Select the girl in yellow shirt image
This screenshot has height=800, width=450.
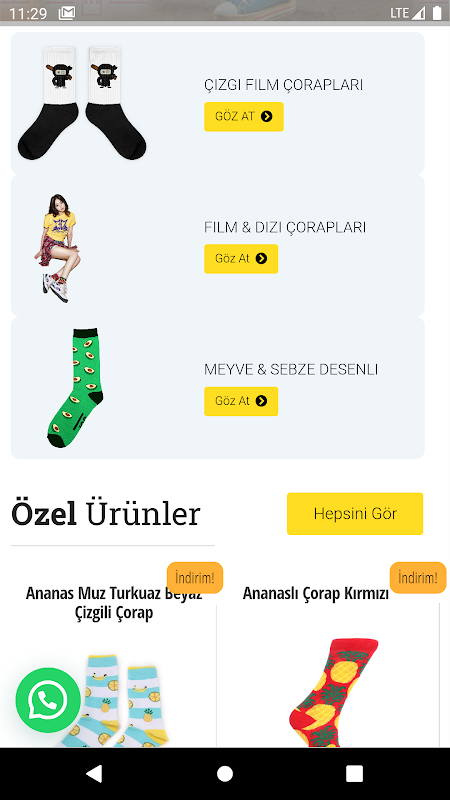pyautogui.click(x=56, y=248)
